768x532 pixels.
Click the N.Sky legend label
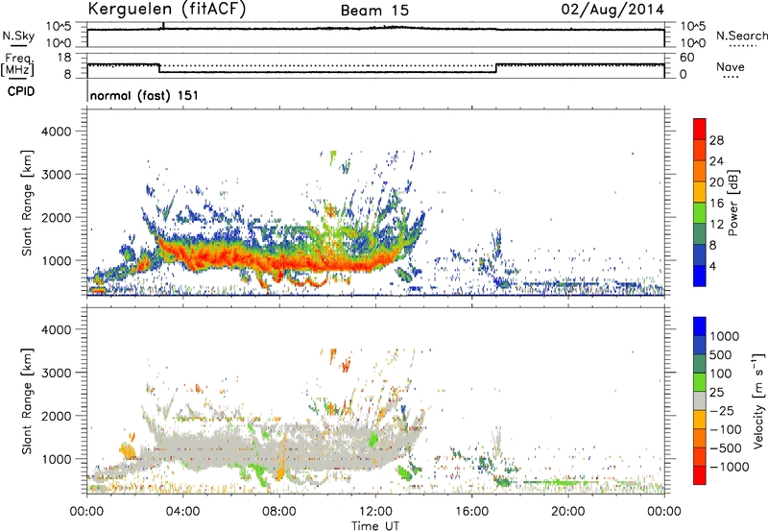[x=17, y=36]
